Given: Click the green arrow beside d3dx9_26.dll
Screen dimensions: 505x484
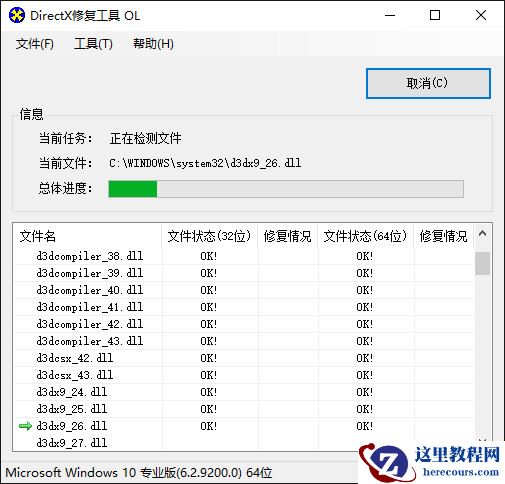Looking at the screenshot, I should pos(25,426).
